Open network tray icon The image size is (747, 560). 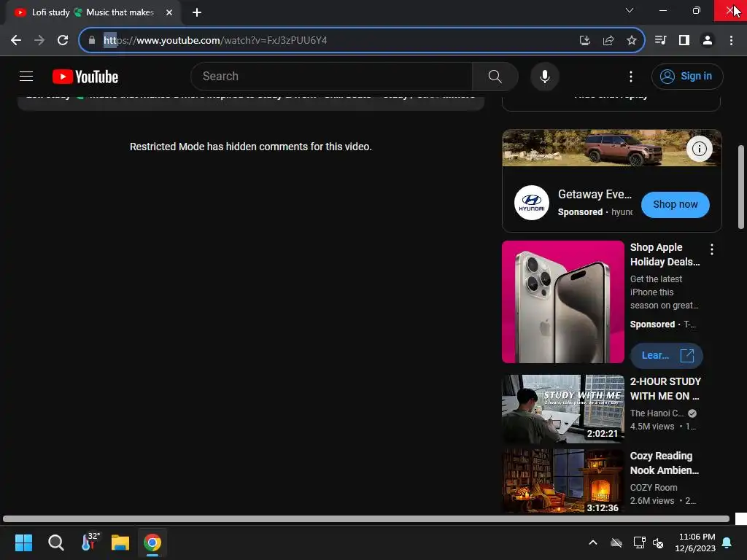pos(639,542)
